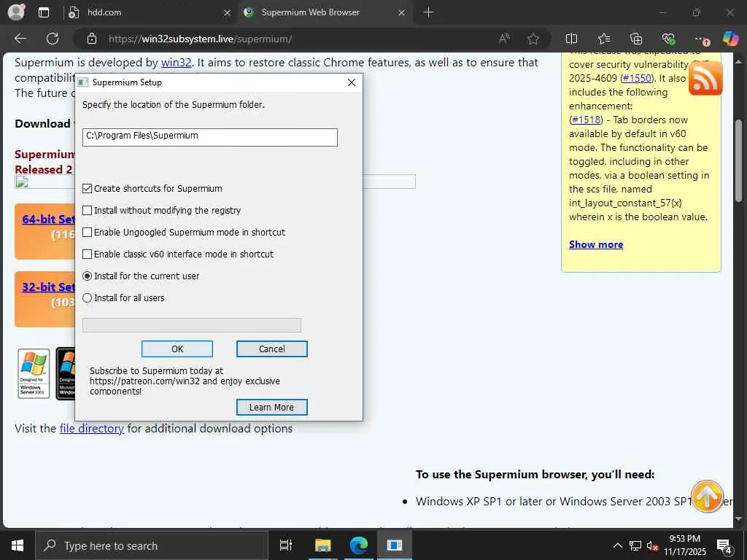Open the taskbar clock and date
The height and width of the screenshot is (560, 747).
(x=685, y=545)
